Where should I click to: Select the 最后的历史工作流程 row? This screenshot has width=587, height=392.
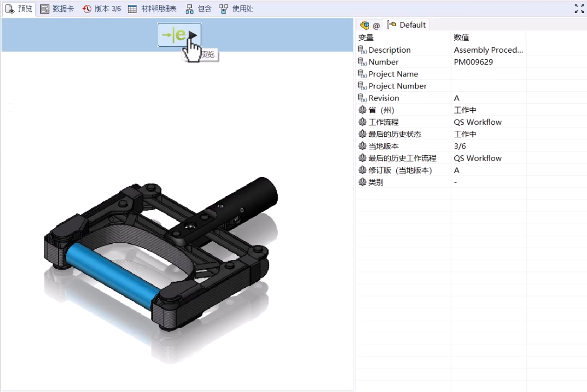coord(441,158)
